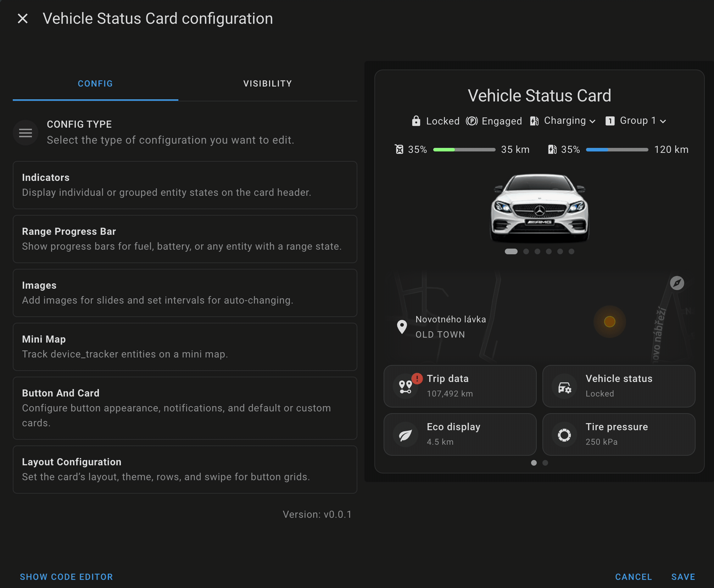Click the Vehicle status car icon

564,387
